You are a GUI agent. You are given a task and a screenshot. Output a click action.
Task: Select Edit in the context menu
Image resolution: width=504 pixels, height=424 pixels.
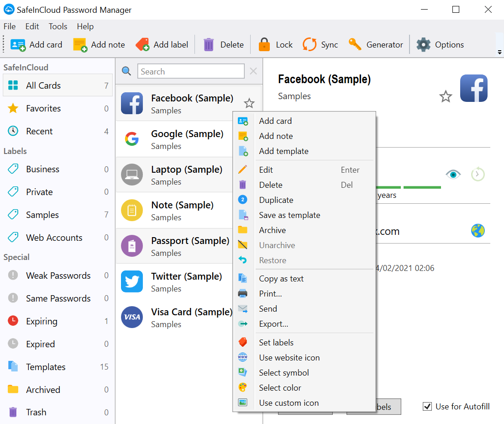[304, 170]
